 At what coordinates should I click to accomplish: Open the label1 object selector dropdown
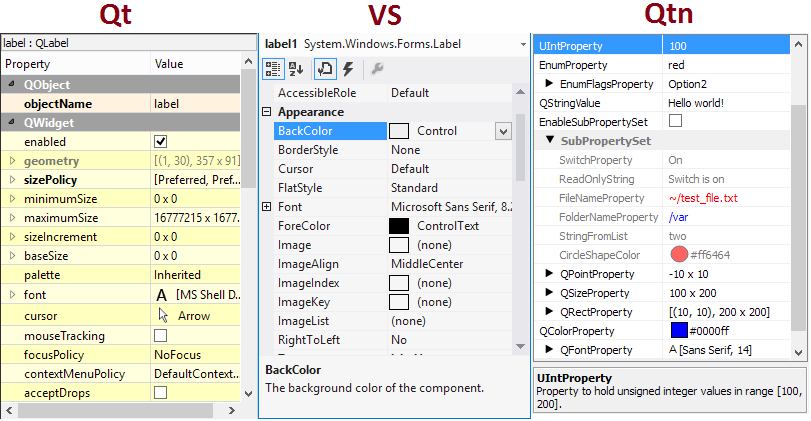tap(523, 44)
